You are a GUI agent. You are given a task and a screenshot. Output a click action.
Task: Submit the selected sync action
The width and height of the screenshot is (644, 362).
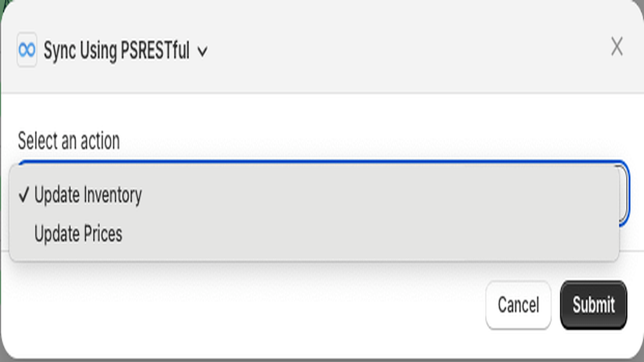tap(594, 304)
